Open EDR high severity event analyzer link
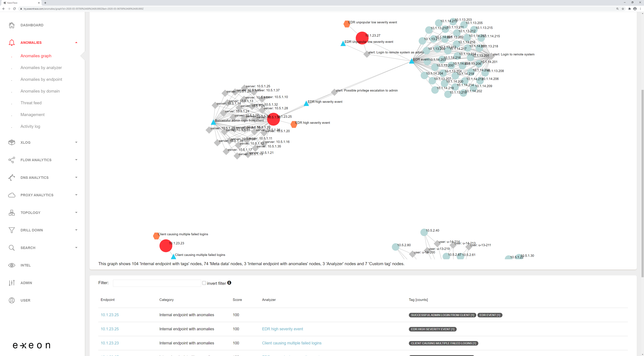 click(x=282, y=329)
